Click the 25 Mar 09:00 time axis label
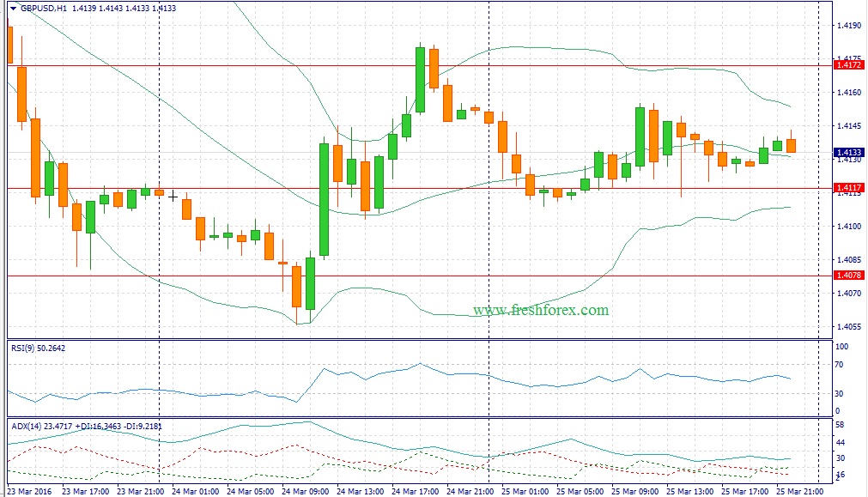The image size is (868, 497). 635,492
